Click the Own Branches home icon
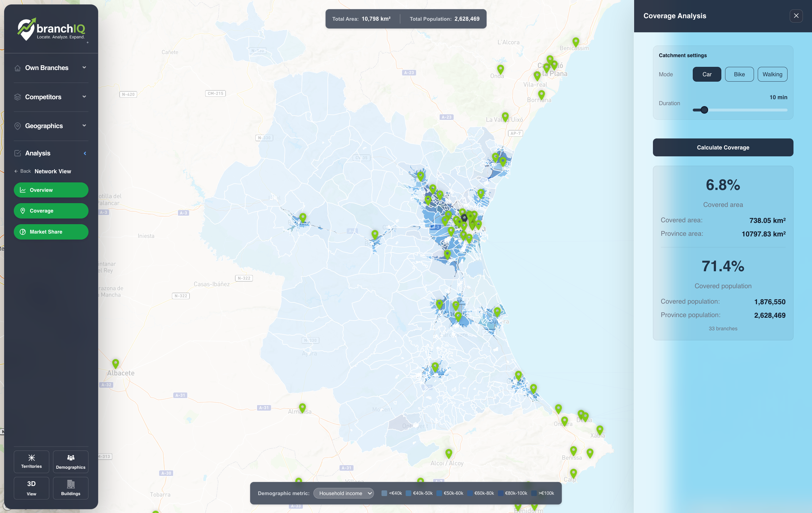This screenshot has height=513, width=812. click(x=18, y=68)
